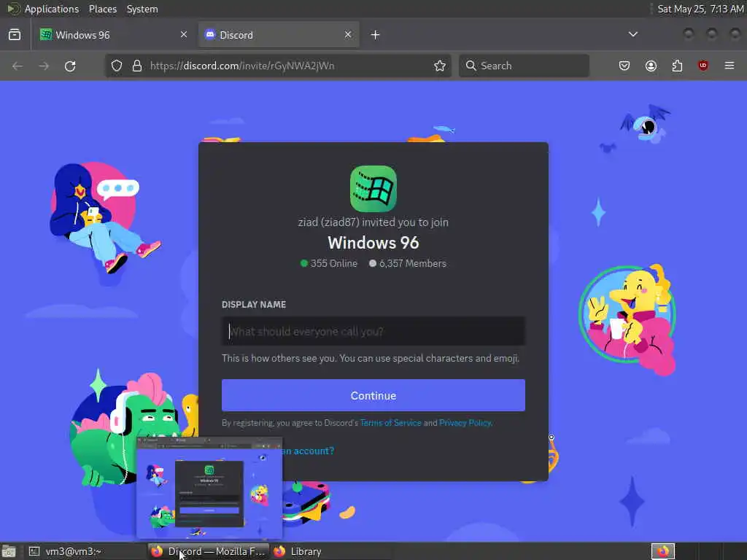This screenshot has width=747, height=560.
Task: Click the Already have an account link
Action: coord(309,451)
